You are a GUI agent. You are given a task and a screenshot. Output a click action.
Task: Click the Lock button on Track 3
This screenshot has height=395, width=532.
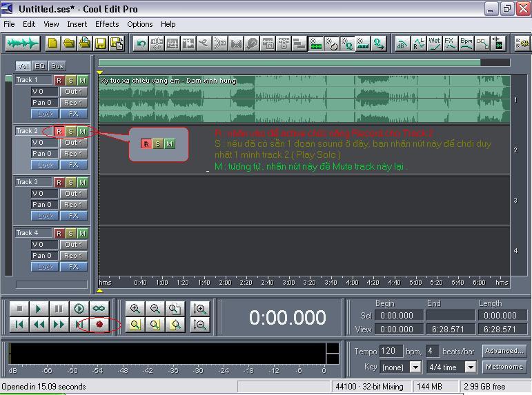pos(45,216)
